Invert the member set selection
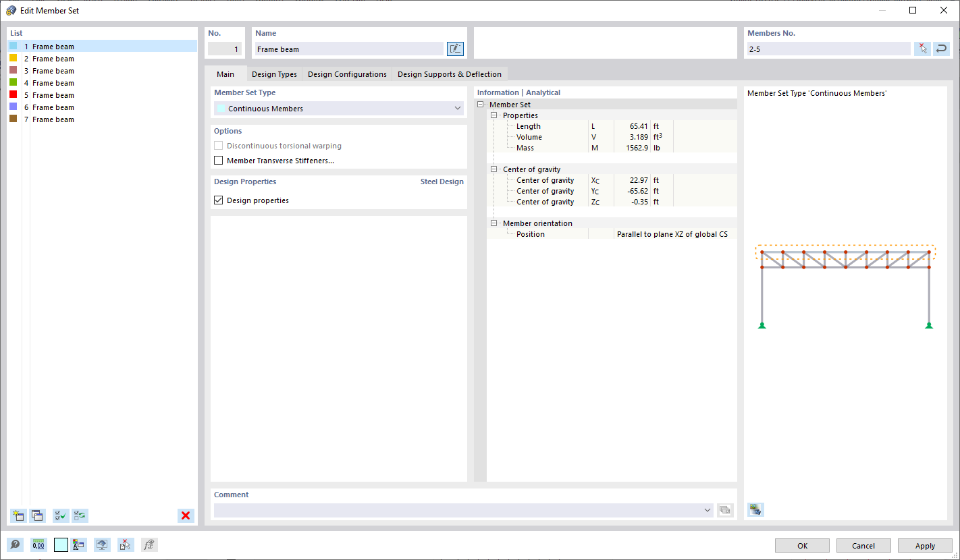Viewport: 960px width, 560px height. tap(80, 515)
